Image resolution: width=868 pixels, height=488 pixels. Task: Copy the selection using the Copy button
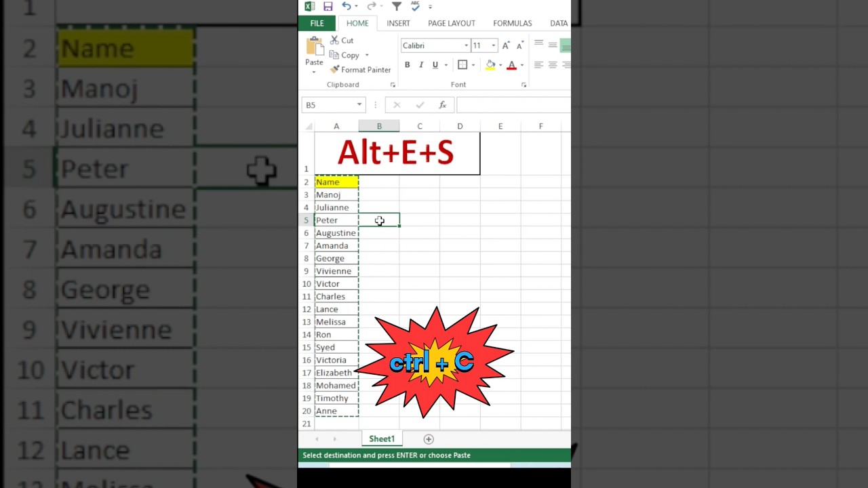click(x=345, y=55)
